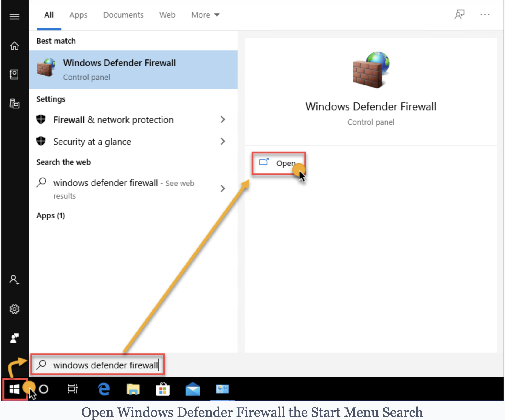This screenshot has width=505, height=420.
Task: Click the Control panel label in preview pane
Action: (371, 122)
